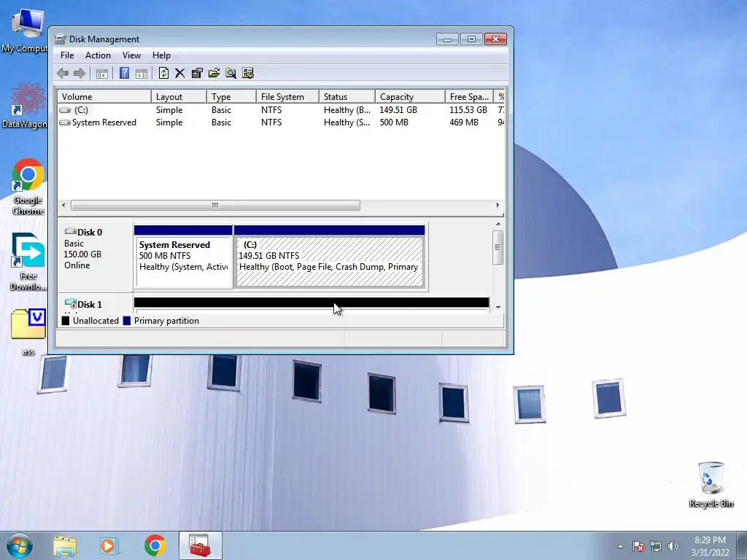Click the Forward arrow in Disk Management toolbar

(80, 74)
